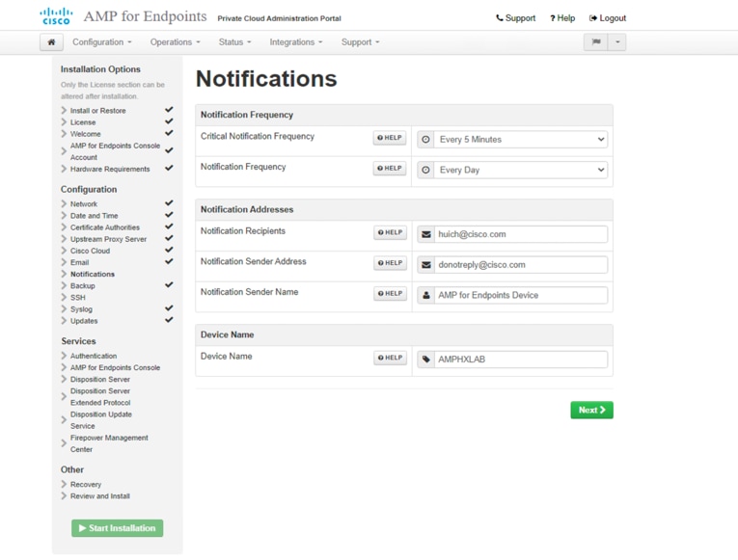
Task: Click envelope icon for Sender Address
Action: pyautogui.click(x=426, y=265)
